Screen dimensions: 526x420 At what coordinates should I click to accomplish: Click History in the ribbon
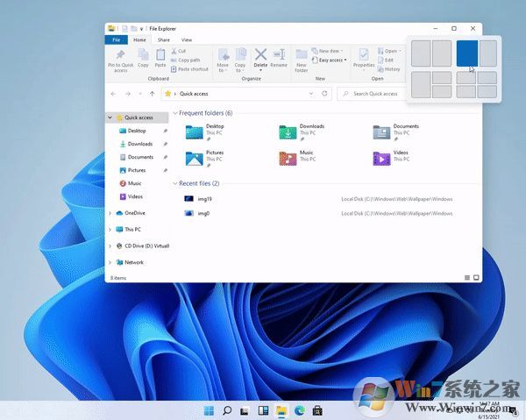tap(388, 69)
